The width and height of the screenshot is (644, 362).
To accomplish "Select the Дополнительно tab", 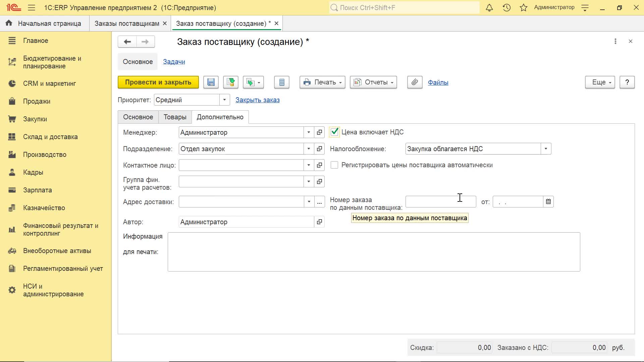I will tap(220, 117).
